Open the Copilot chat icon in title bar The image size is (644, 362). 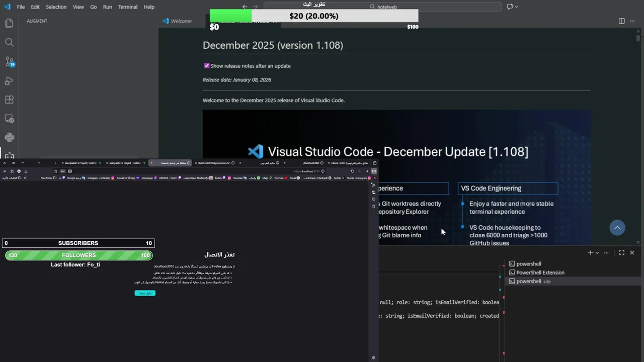pos(510,7)
